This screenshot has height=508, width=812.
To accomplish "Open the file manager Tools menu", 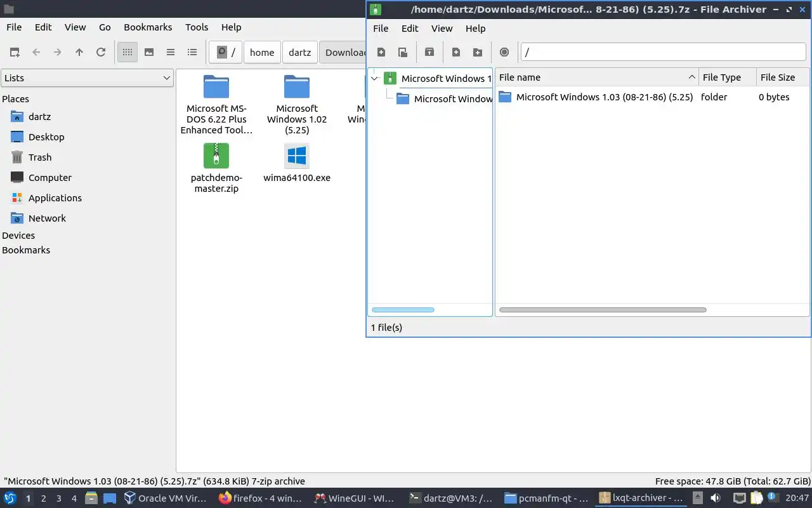I will (197, 27).
